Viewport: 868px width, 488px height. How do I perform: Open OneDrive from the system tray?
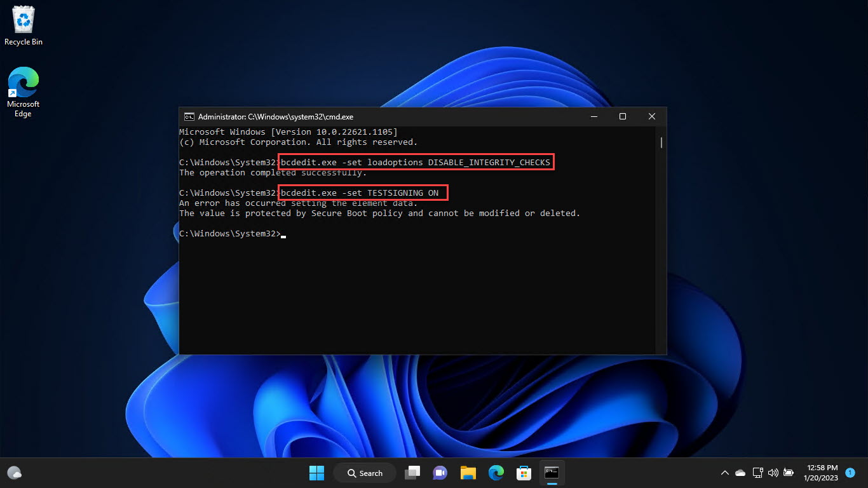pos(740,473)
